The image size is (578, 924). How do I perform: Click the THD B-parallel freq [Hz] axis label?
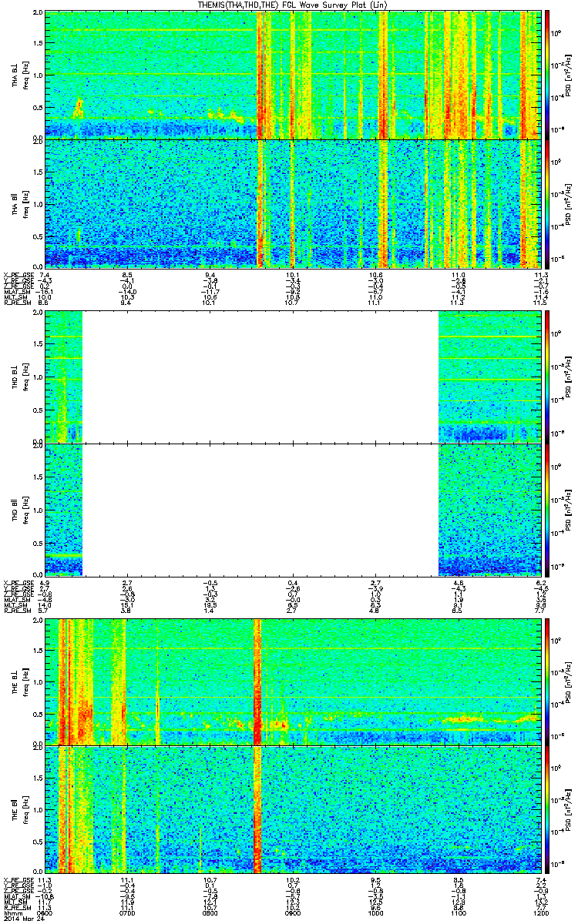pyautogui.click(x=25, y=509)
